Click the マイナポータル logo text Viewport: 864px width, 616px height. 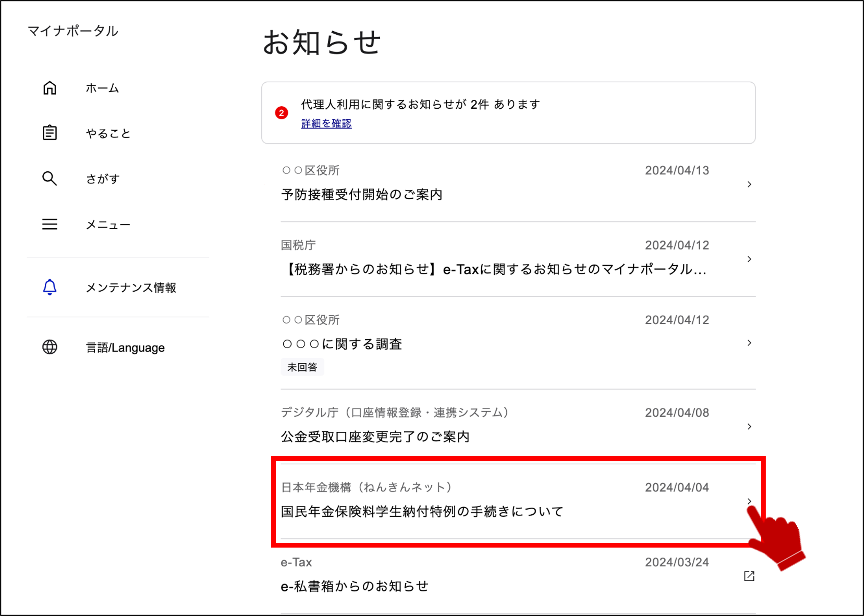coord(73,31)
